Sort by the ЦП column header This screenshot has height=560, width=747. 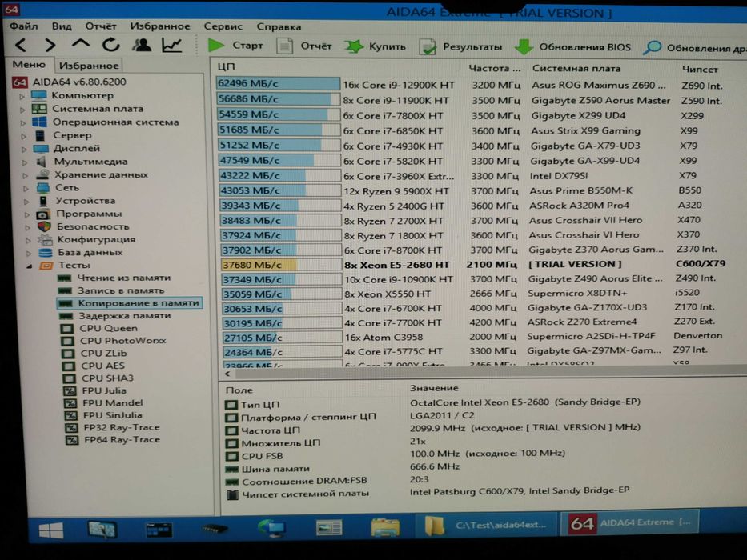click(x=227, y=66)
